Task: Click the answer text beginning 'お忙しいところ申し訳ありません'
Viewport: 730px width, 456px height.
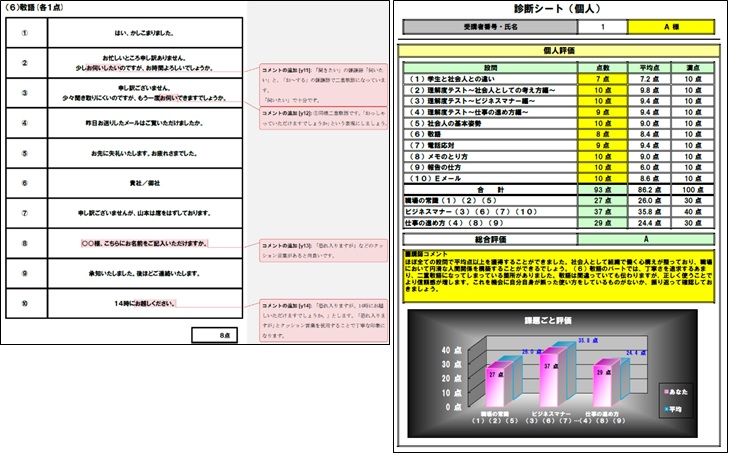Action: pos(145,63)
